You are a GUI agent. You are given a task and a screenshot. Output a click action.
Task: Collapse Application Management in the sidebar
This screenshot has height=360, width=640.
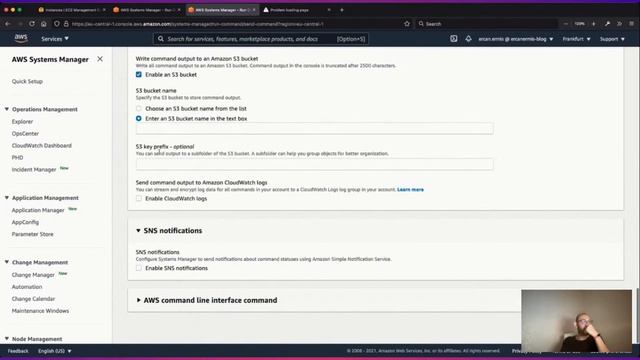(7, 198)
